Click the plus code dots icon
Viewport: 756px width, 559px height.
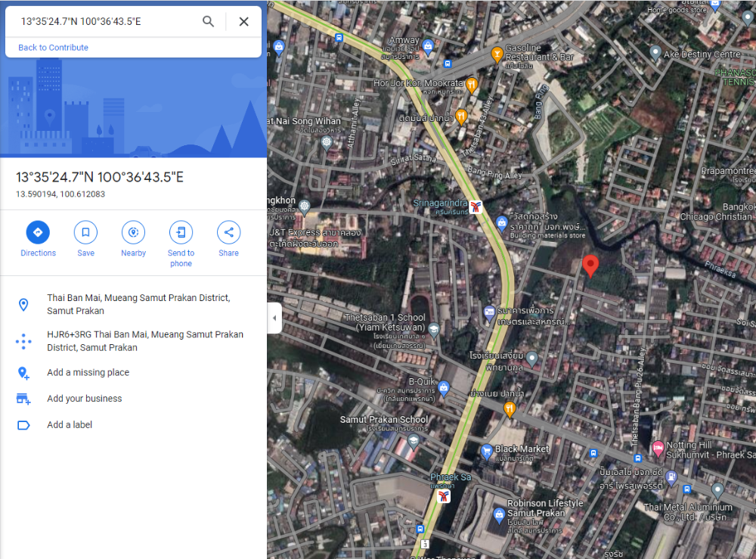point(23,341)
